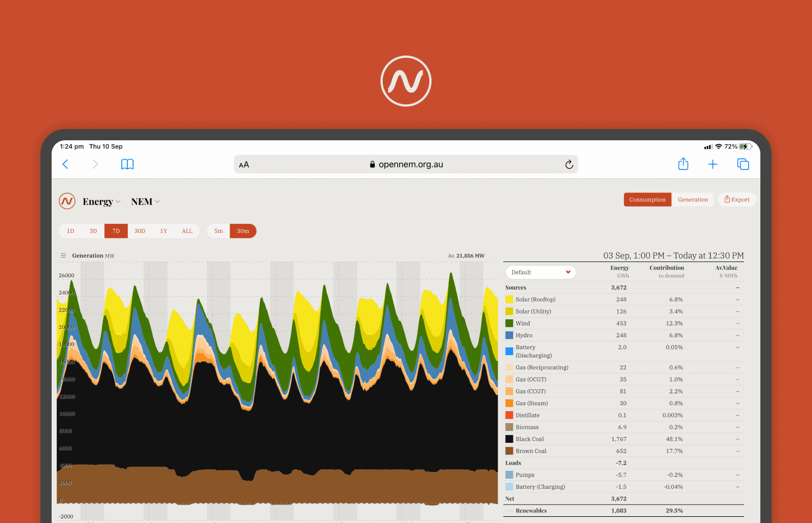
Task: Click the Wind row label
Action: (x=523, y=323)
